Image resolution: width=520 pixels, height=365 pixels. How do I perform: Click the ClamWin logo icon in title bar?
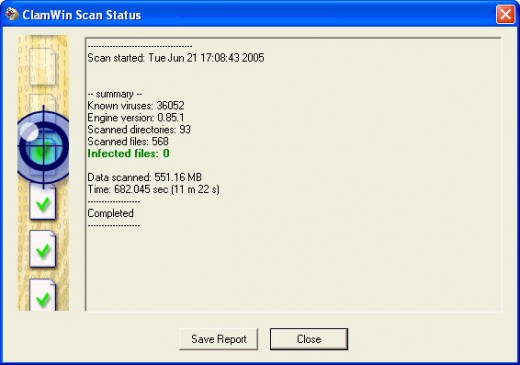pyautogui.click(x=11, y=14)
